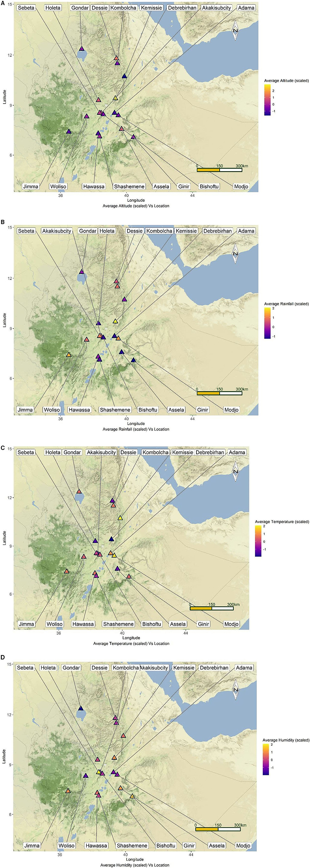Select the orange Jimma triangle in panel B

[x=69, y=355]
